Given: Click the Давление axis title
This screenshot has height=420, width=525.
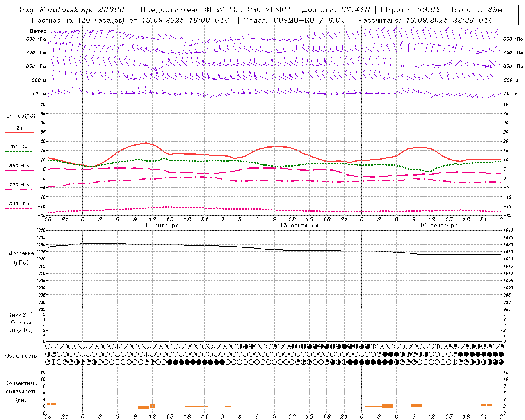Looking at the screenshot, I should [x=21, y=253].
